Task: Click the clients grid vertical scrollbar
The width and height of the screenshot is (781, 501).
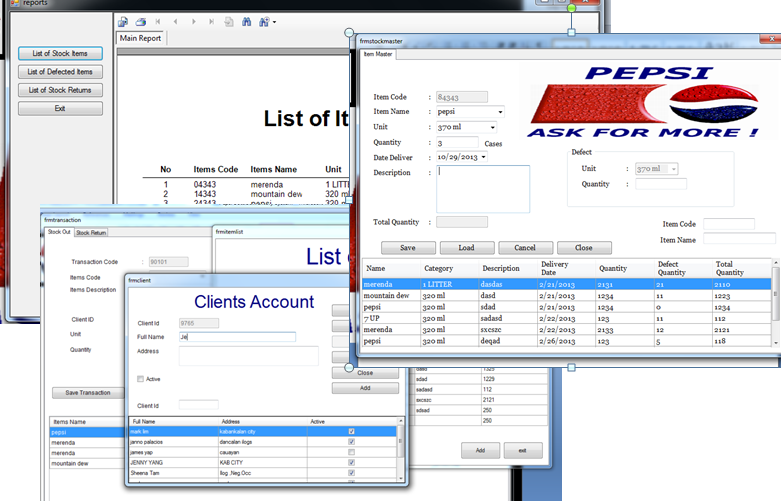Action: [400, 450]
